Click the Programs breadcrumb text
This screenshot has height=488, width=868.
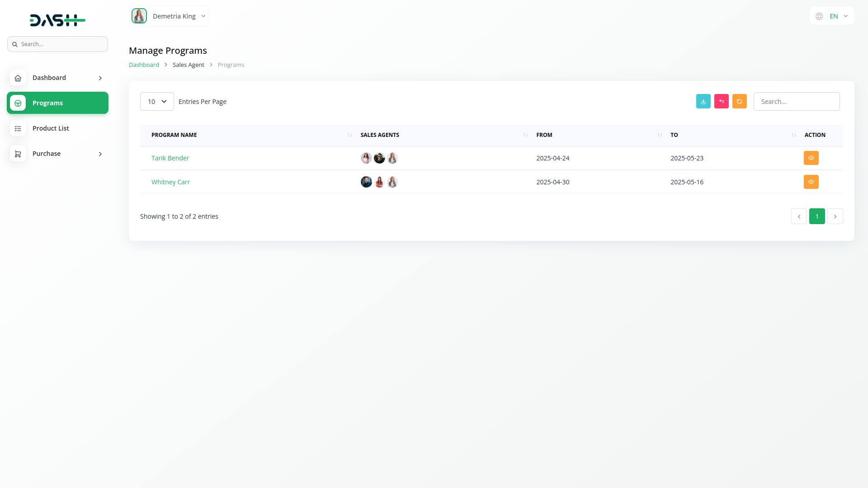(231, 65)
